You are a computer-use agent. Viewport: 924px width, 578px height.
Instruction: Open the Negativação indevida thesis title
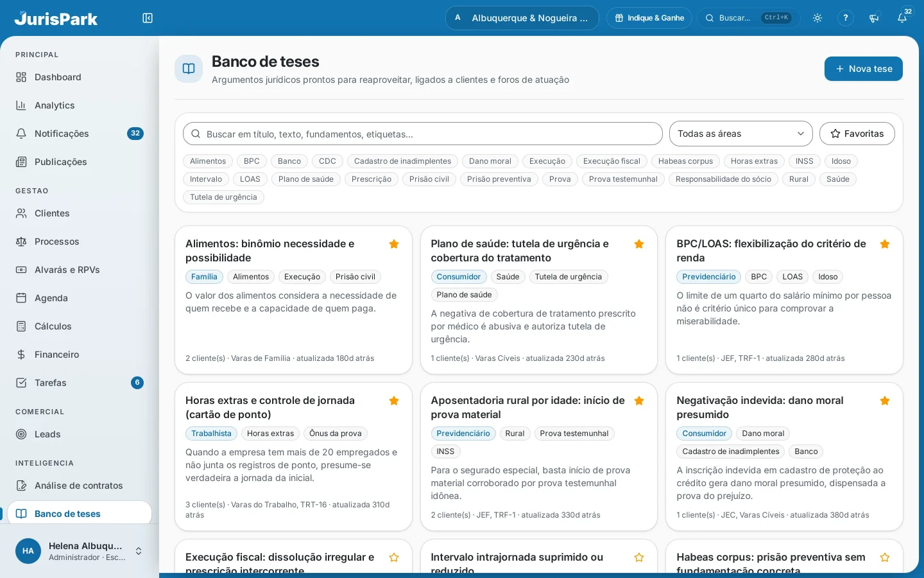(760, 407)
